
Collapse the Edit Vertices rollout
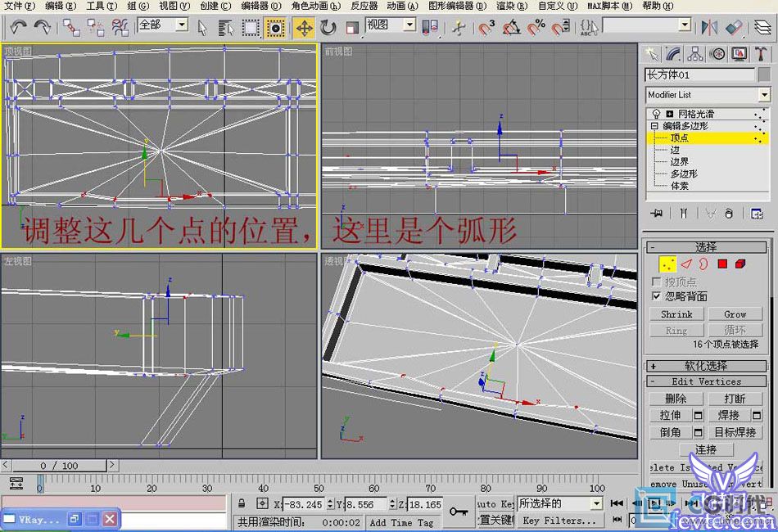click(x=706, y=381)
